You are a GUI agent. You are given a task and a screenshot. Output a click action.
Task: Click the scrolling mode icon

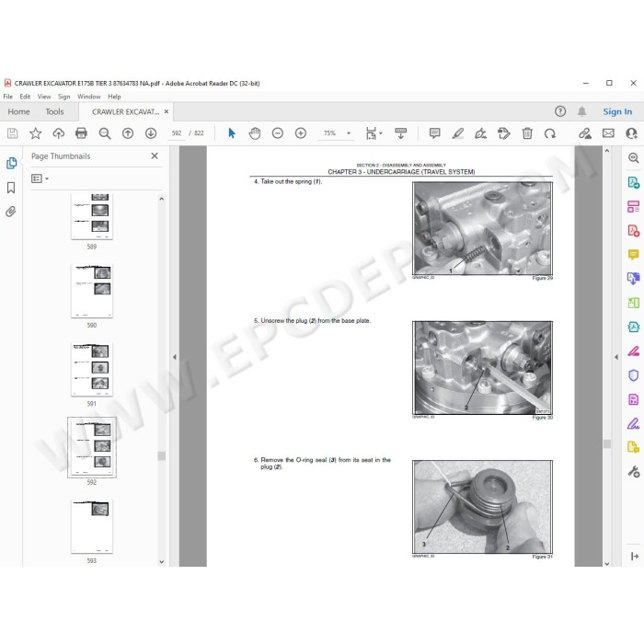coord(400,133)
